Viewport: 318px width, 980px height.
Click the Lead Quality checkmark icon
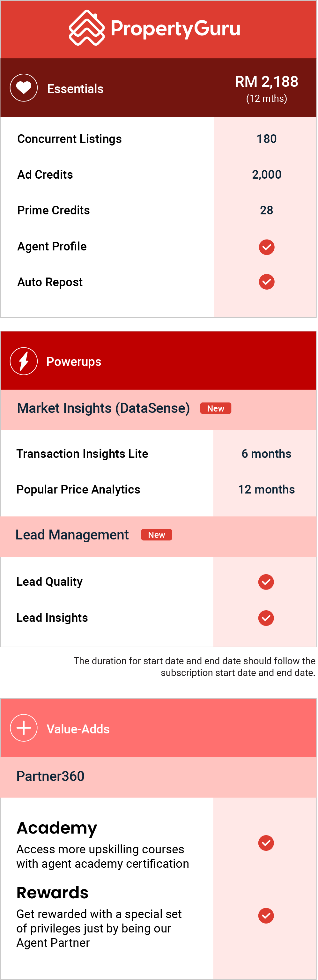[x=267, y=583]
